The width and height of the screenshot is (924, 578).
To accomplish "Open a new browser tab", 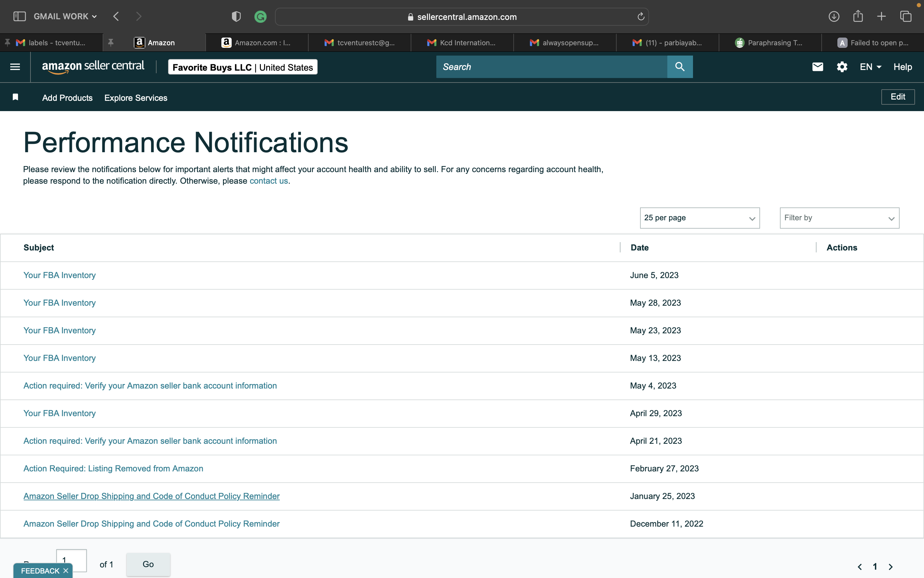I will coord(881,16).
